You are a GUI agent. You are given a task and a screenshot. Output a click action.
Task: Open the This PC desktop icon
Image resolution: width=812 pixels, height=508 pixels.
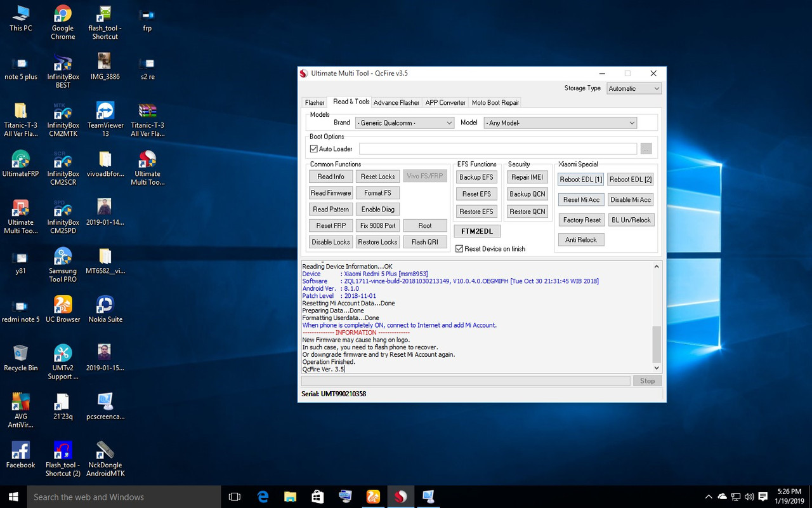click(20, 18)
